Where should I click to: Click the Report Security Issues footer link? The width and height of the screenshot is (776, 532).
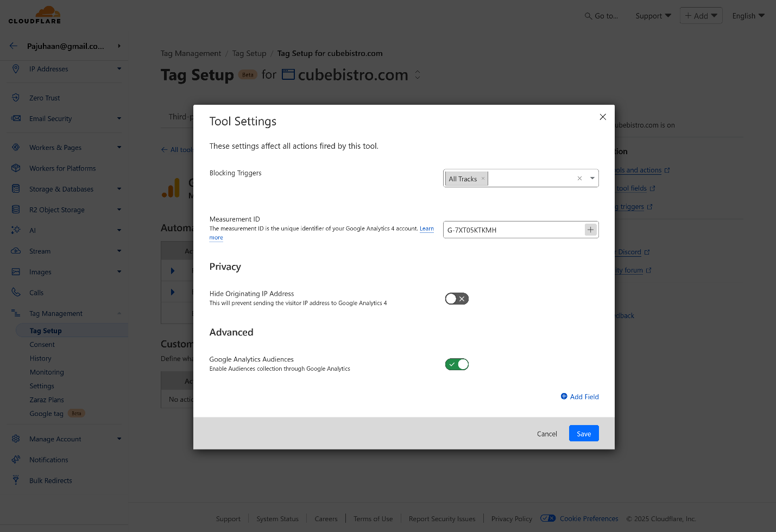coord(442,519)
